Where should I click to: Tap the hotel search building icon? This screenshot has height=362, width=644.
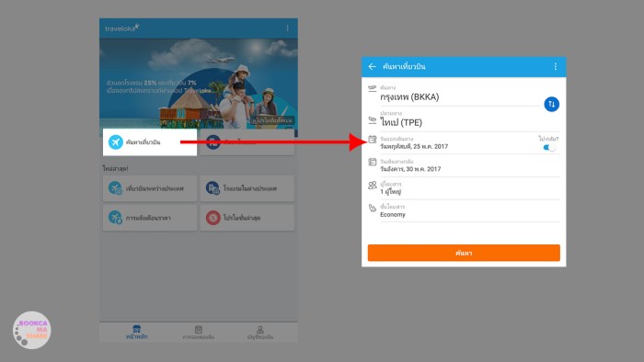point(213,142)
